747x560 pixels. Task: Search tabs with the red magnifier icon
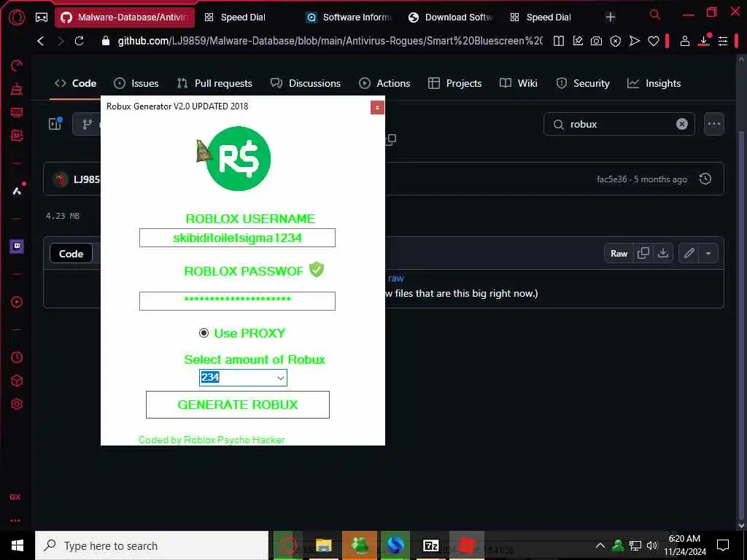click(655, 15)
